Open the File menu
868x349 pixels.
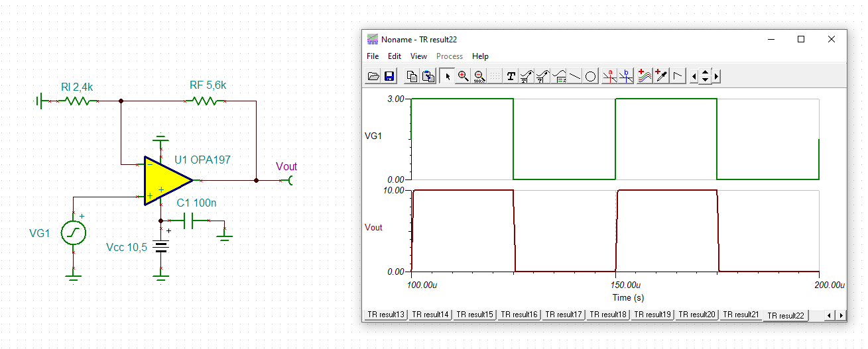373,56
